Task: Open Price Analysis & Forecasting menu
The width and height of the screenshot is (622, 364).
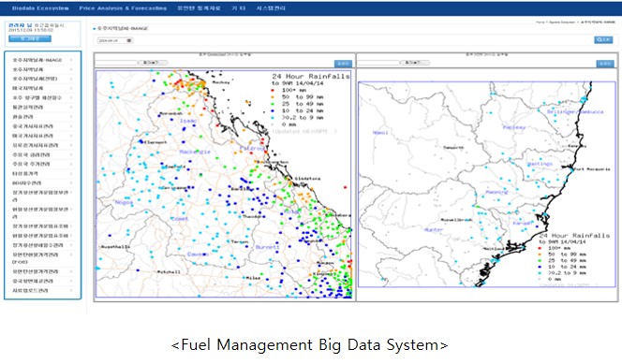Action: pos(123,8)
